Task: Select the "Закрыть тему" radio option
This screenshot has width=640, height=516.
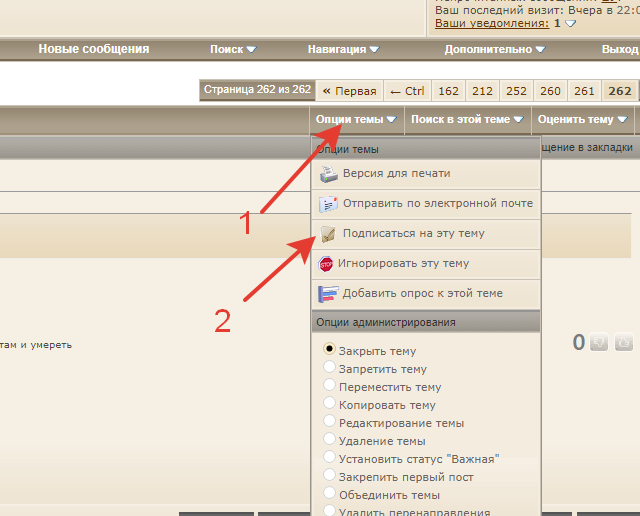Action: click(330, 351)
